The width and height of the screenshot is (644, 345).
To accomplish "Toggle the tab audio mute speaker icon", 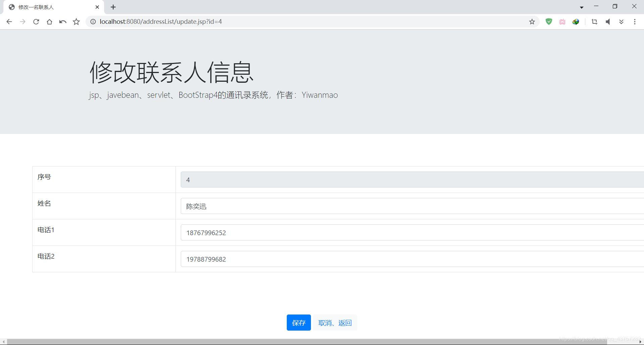I will [x=608, y=21].
